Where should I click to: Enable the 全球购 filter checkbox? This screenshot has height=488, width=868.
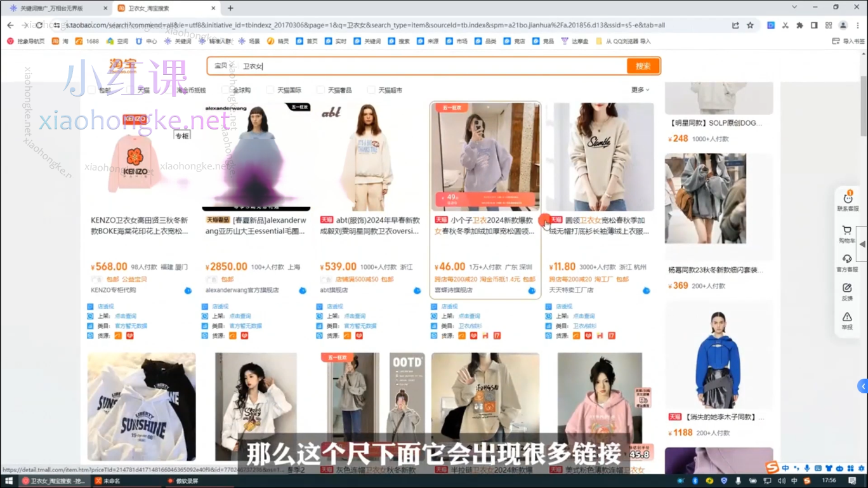[x=225, y=90]
